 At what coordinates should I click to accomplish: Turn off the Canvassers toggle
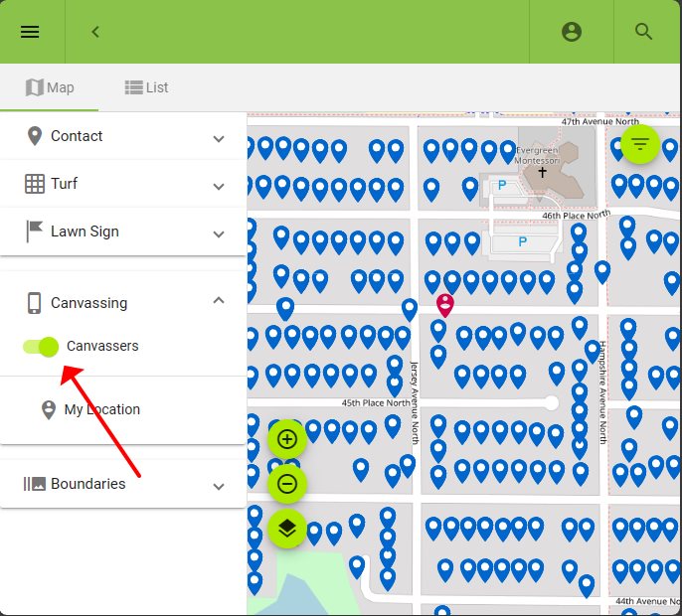[x=41, y=347]
